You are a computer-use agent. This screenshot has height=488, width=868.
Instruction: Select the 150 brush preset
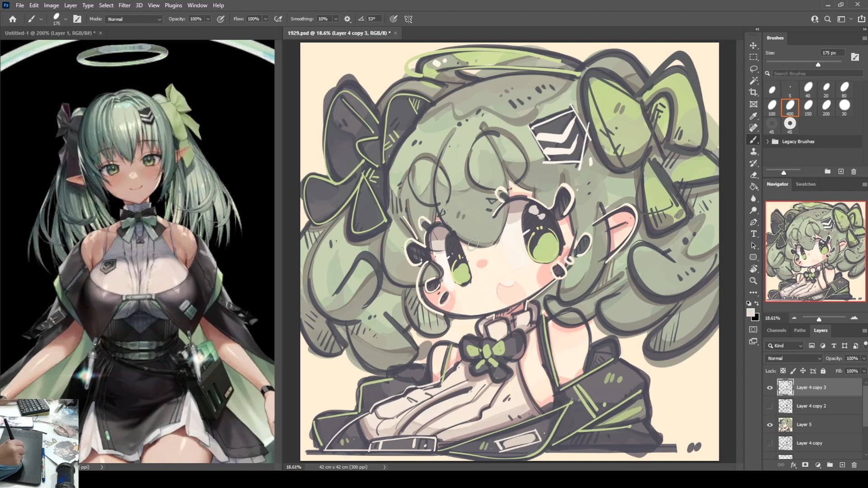(x=808, y=108)
